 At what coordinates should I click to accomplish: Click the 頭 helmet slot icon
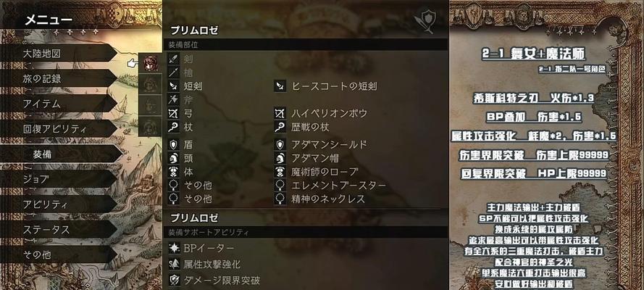click(173, 158)
